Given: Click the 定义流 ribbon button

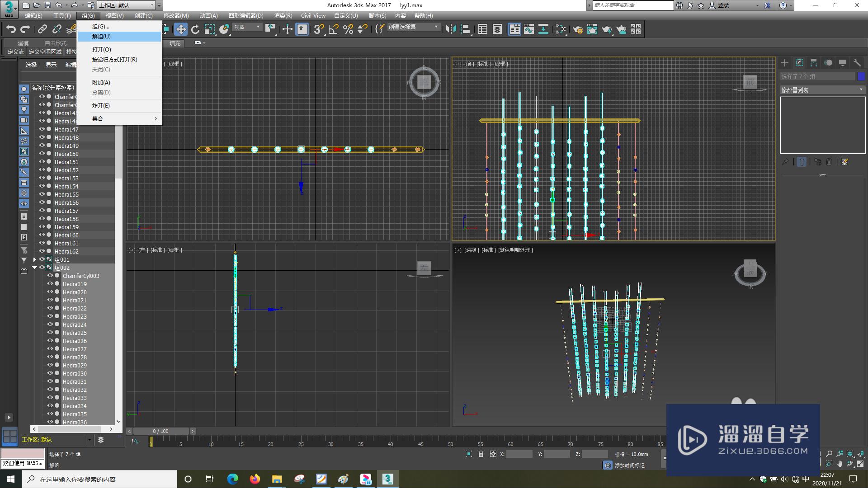Looking at the screenshot, I should pyautogui.click(x=16, y=52).
